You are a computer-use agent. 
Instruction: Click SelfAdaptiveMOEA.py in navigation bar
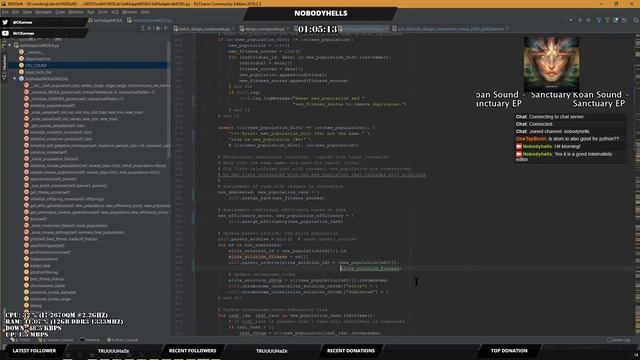(150, 20)
